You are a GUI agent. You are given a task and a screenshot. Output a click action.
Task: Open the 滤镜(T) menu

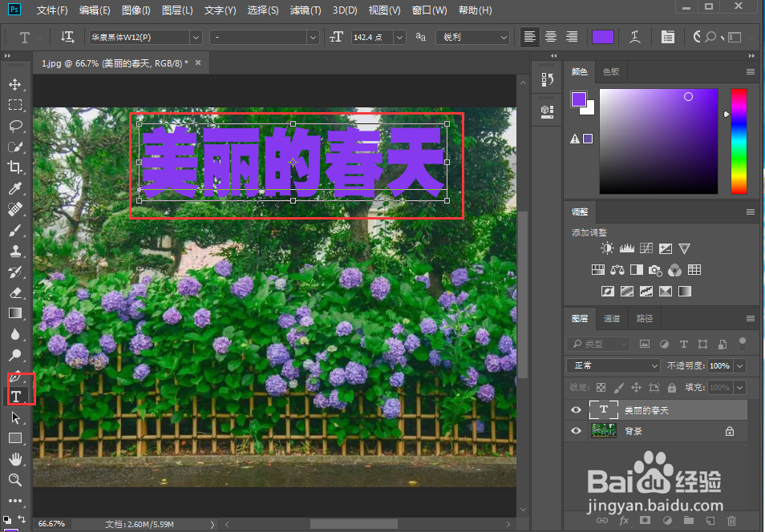(306, 10)
